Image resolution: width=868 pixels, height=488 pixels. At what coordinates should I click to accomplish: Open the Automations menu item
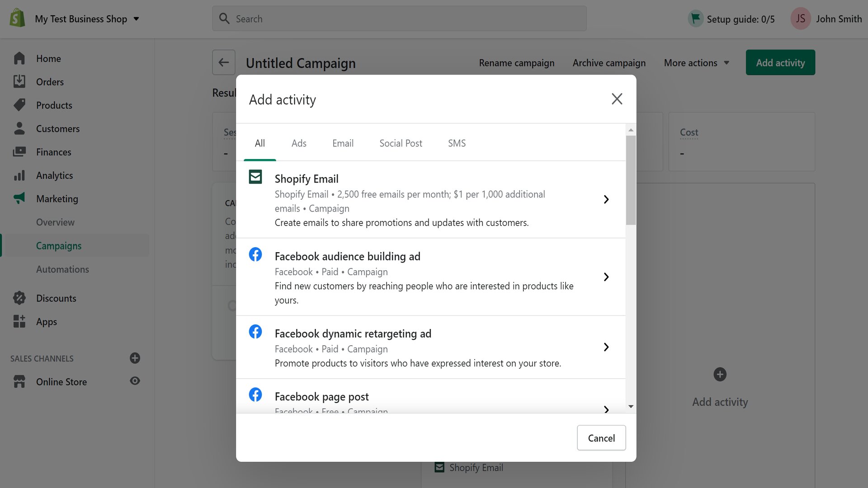[x=62, y=269]
